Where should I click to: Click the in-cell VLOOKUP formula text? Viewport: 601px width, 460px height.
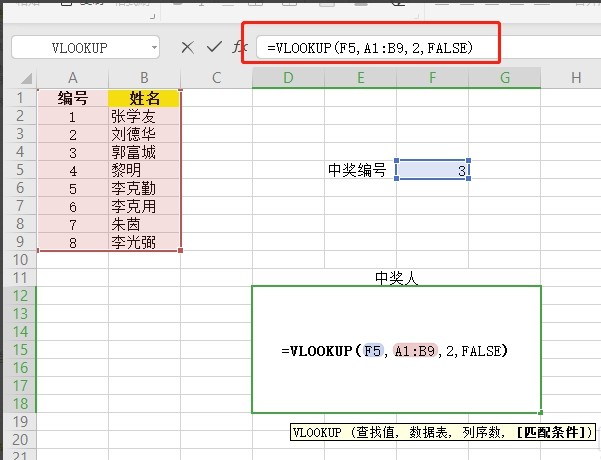click(x=394, y=351)
